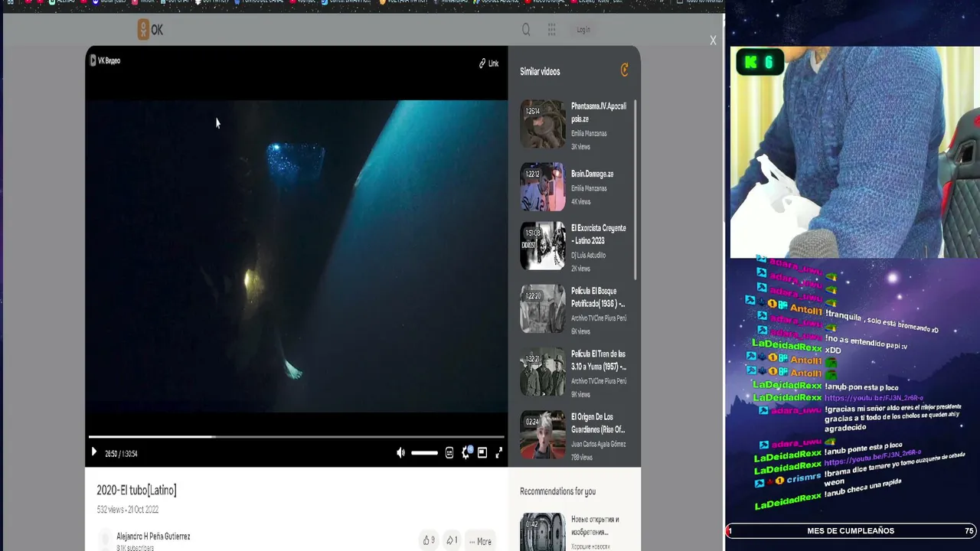This screenshot has height=551, width=980.
Task: Mute the video sound
Action: click(x=400, y=453)
